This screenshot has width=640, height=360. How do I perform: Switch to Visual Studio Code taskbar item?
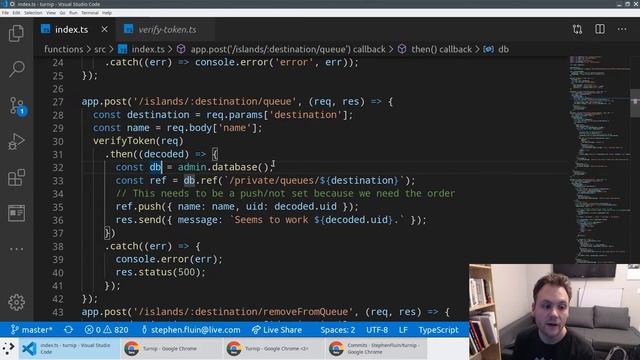[x=69, y=349]
